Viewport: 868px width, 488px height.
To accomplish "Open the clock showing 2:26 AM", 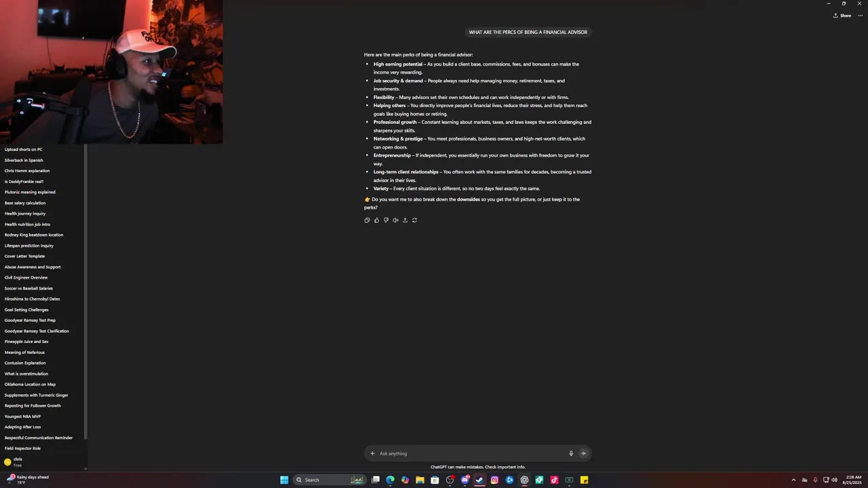I will pyautogui.click(x=852, y=480).
